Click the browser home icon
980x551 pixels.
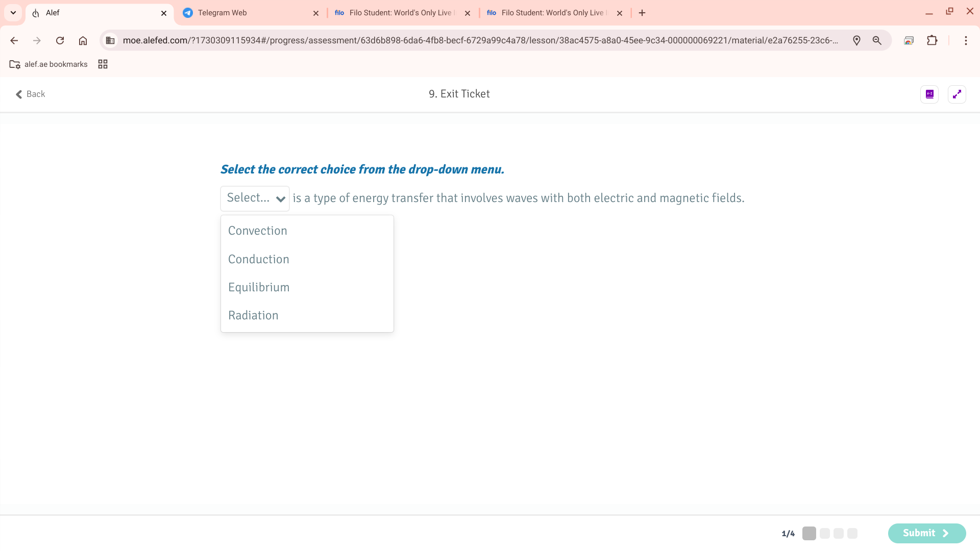(x=83, y=40)
